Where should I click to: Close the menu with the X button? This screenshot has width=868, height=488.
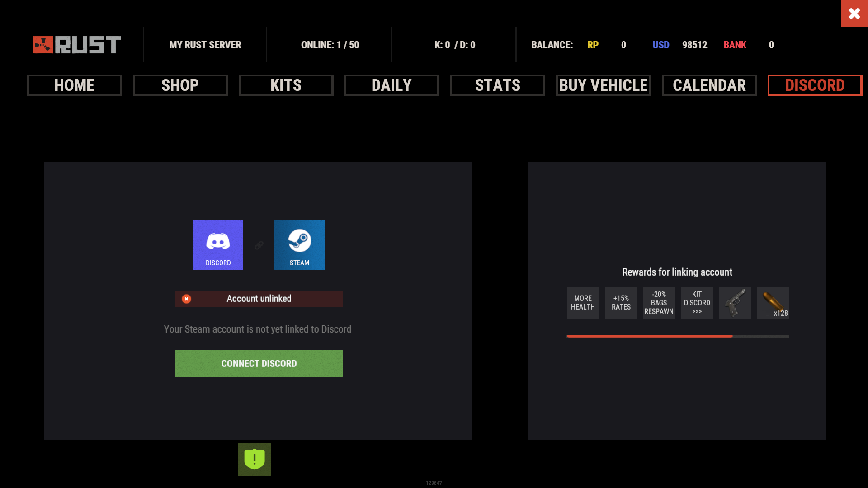pos(854,14)
